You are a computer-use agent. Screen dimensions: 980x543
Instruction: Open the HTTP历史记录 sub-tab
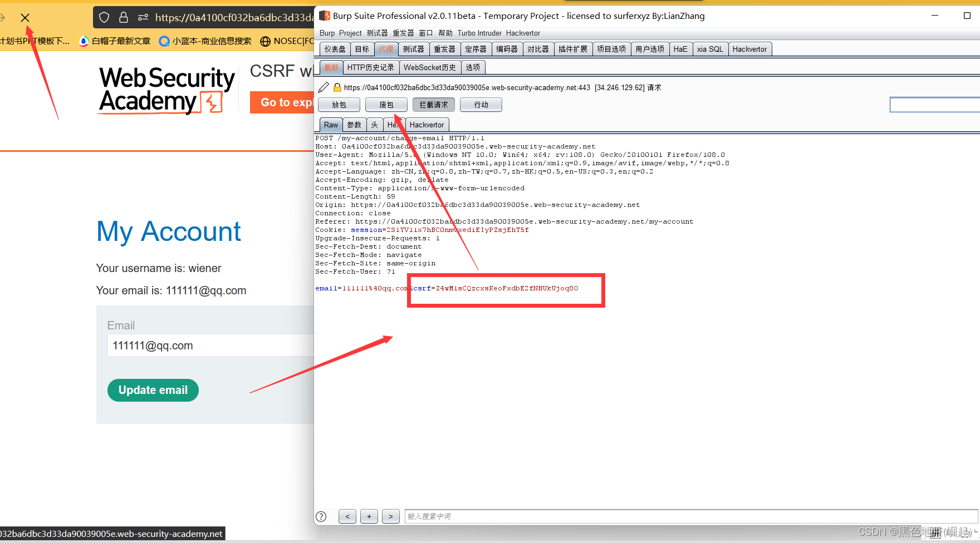(x=371, y=67)
